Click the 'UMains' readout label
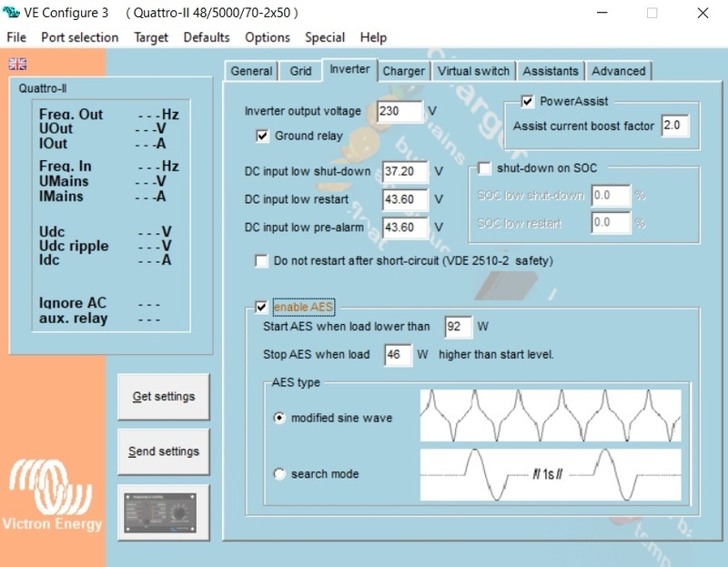728x567 pixels. [x=64, y=181]
